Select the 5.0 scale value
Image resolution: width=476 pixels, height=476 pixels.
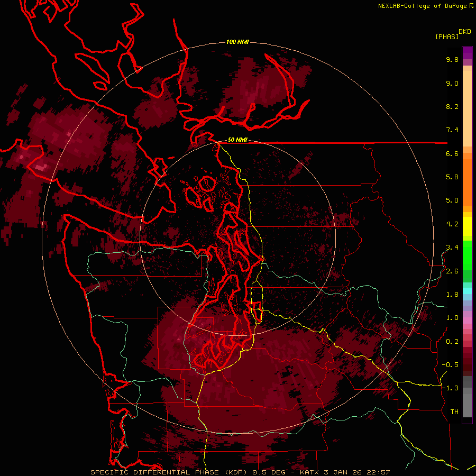tap(452, 200)
